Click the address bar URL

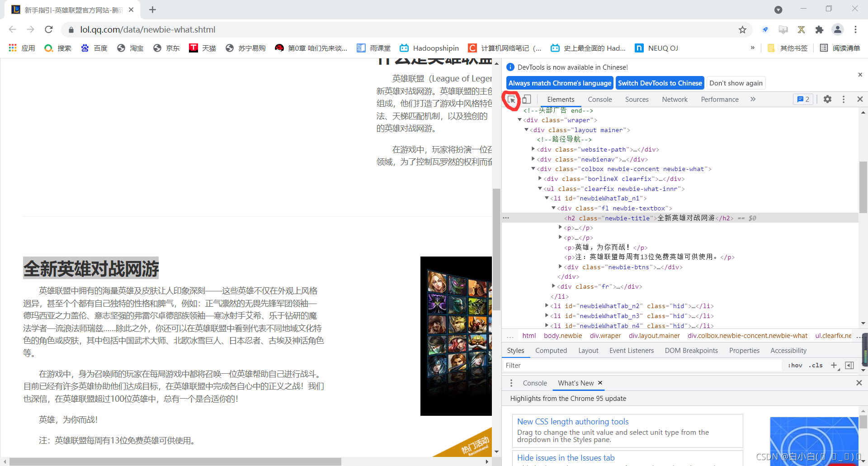click(148, 29)
